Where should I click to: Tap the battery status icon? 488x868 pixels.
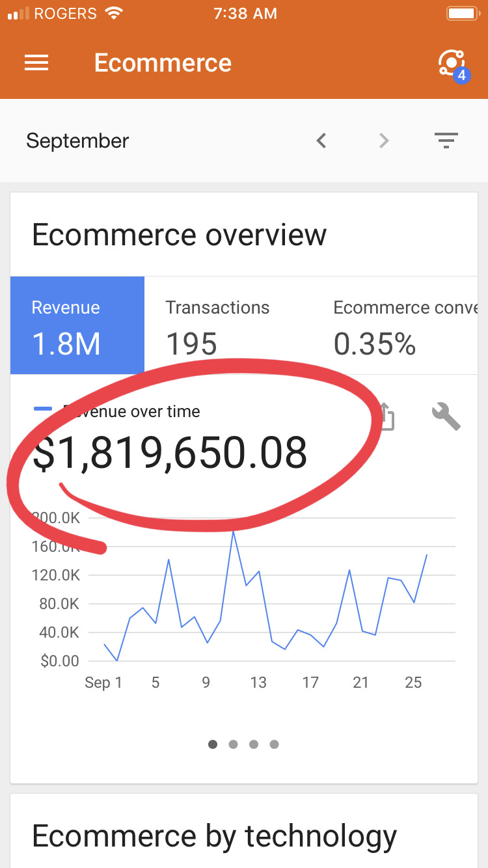click(x=462, y=14)
